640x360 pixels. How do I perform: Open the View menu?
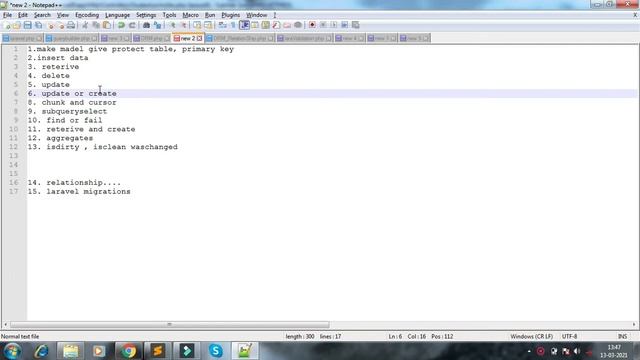(x=62, y=15)
